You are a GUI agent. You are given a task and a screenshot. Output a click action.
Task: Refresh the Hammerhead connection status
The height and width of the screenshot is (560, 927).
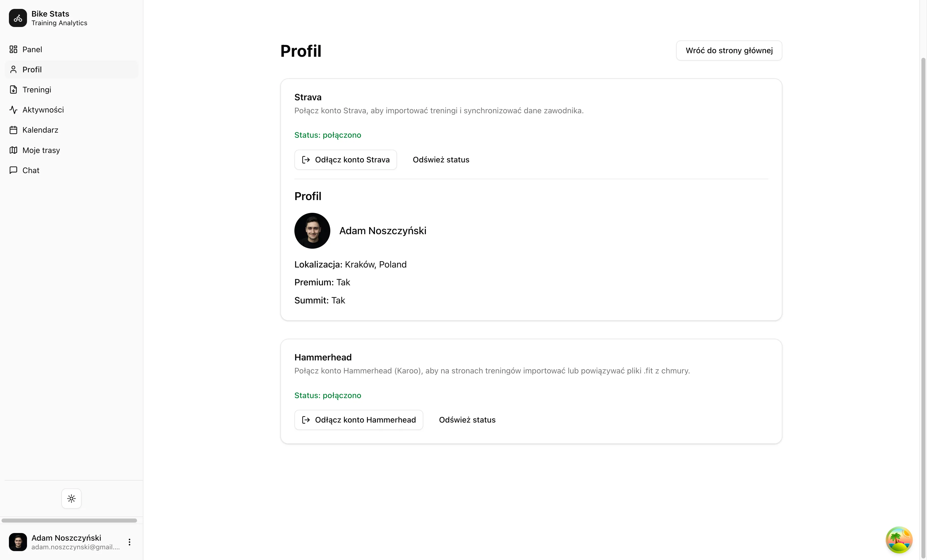click(467, 420)
